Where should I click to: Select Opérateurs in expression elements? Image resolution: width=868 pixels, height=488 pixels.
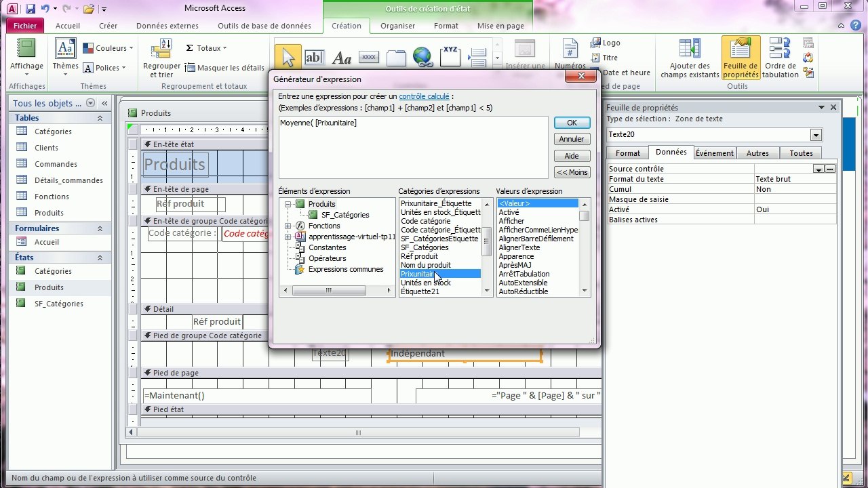[327, 258]
